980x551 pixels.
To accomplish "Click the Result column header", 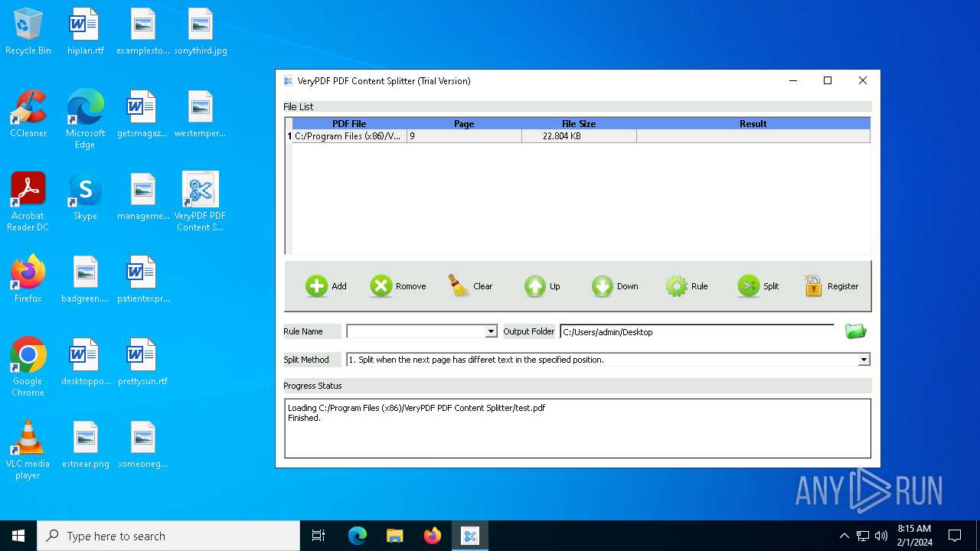I will (x=753, y=123).
